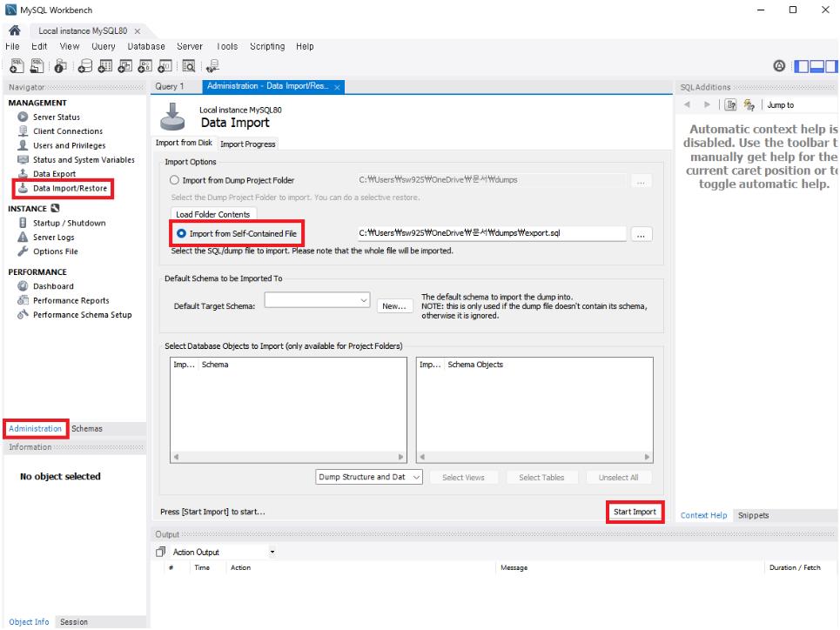Click the new SQL tab toolbar icon
This screenshot has width=840, height=630.
[17, 66]
